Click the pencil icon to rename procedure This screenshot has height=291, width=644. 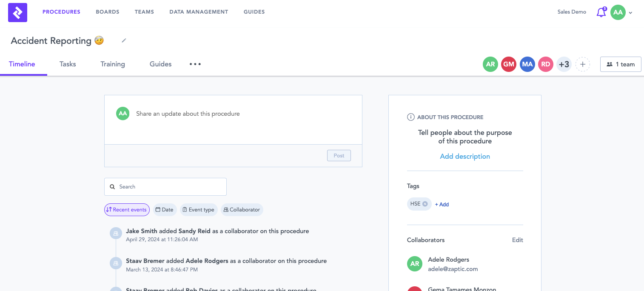pyautogui.click(x=124, y=41)
